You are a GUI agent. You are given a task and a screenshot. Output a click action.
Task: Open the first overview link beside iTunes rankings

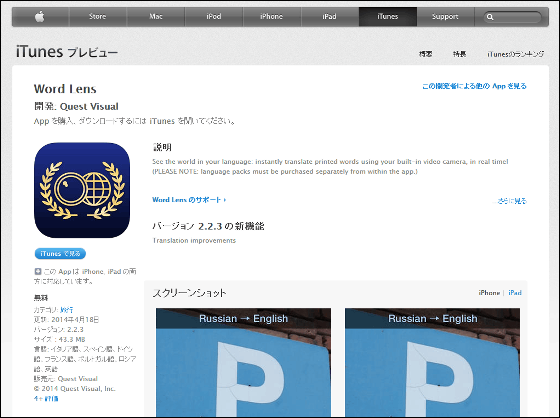[x=425, y=54]
